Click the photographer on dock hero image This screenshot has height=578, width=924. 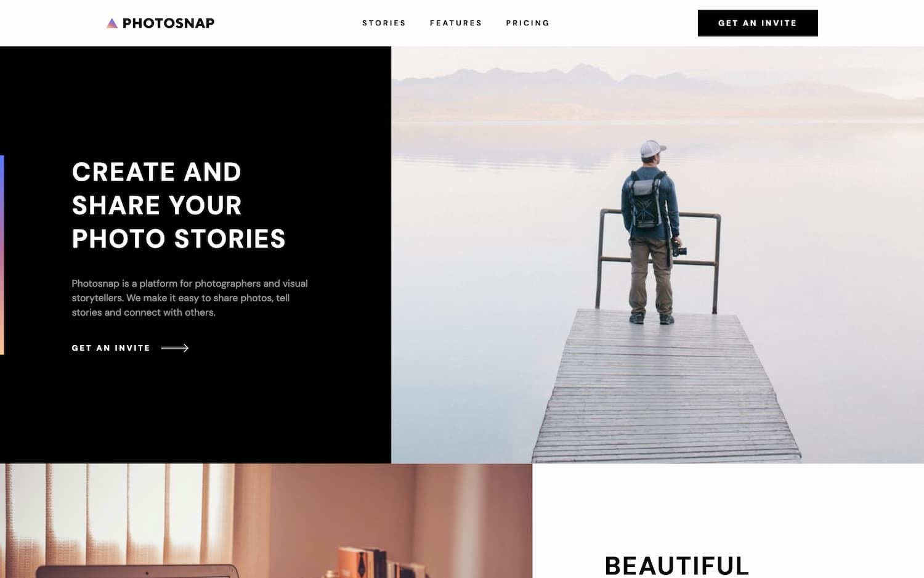657,255
